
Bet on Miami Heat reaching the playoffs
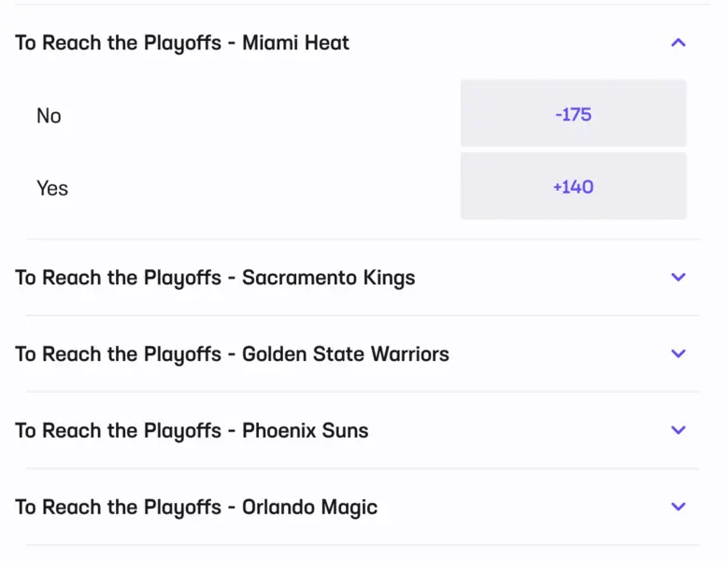573,186
